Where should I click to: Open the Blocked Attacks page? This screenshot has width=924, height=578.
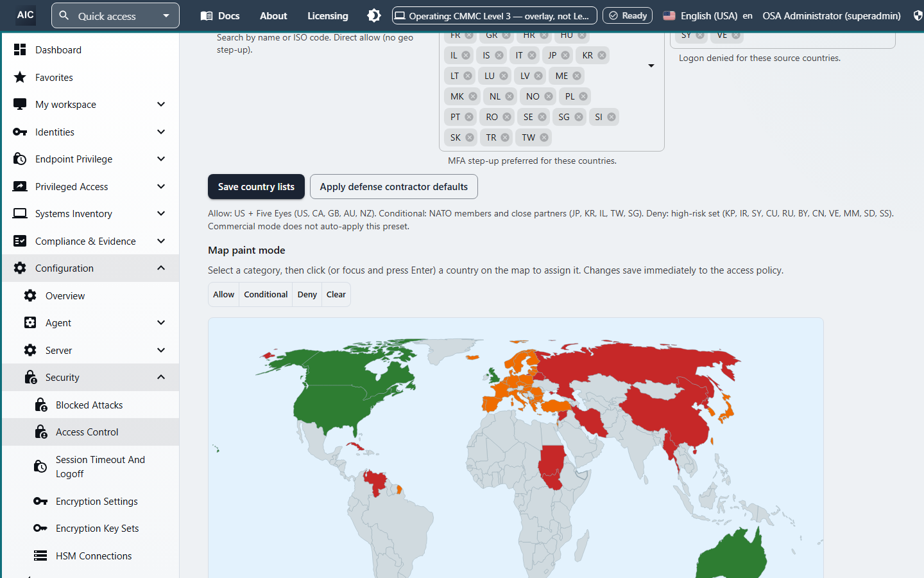[90, 405]
